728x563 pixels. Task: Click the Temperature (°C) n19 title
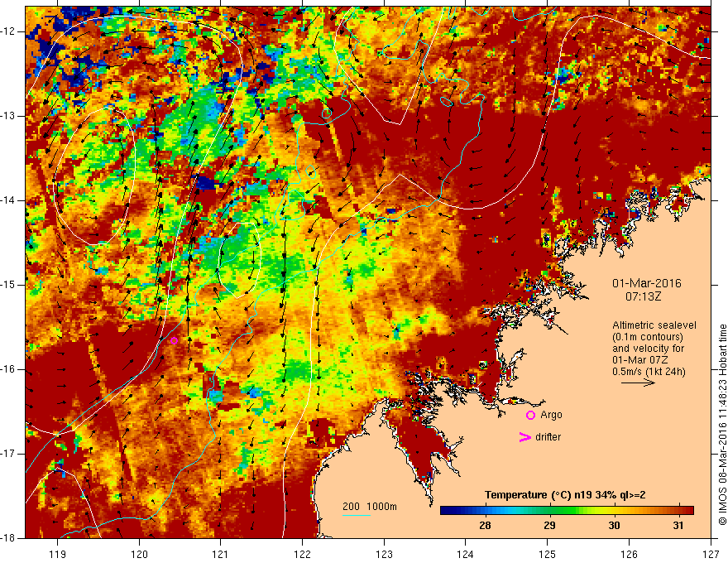[565, 495]
